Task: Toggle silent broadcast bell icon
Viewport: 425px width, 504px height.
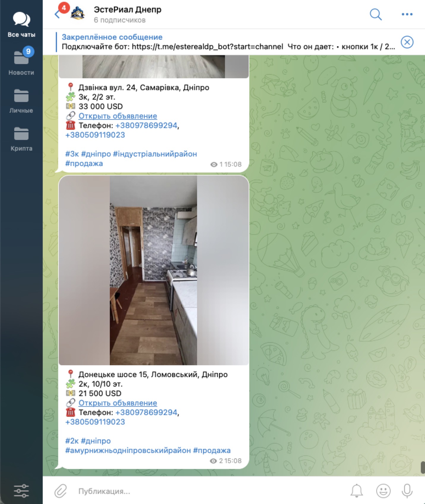Action: tap(357, 491)
